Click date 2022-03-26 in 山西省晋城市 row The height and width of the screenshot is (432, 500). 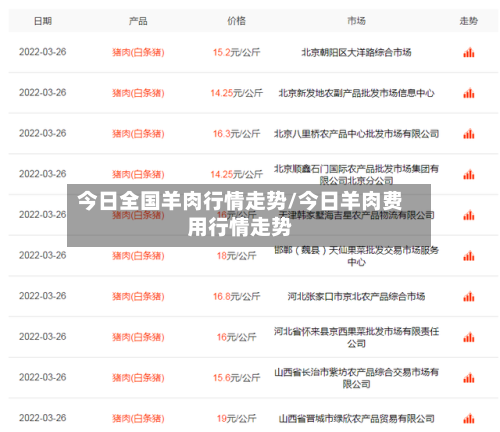tap(43, 418)
